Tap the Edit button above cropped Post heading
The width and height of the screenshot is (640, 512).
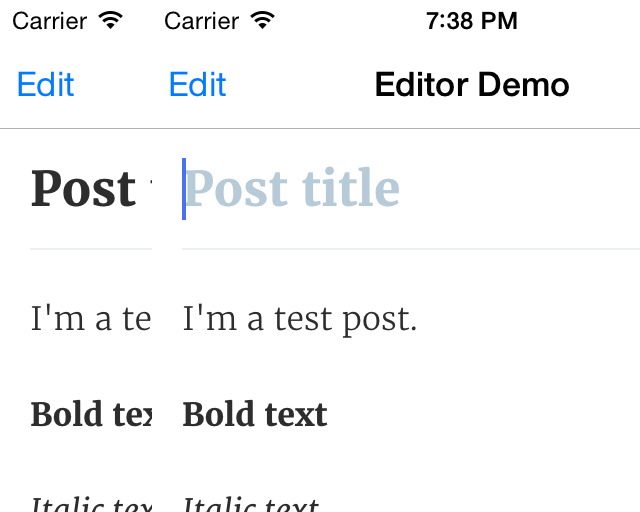[46, 85]
